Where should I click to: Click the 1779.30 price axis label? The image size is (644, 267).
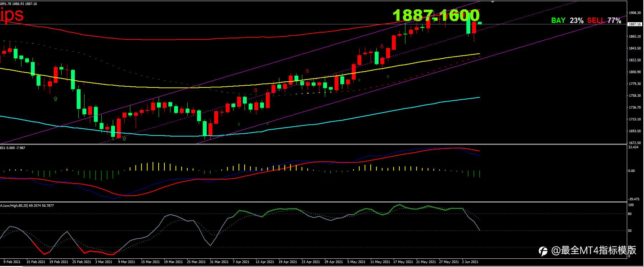(x=635, y=84)
